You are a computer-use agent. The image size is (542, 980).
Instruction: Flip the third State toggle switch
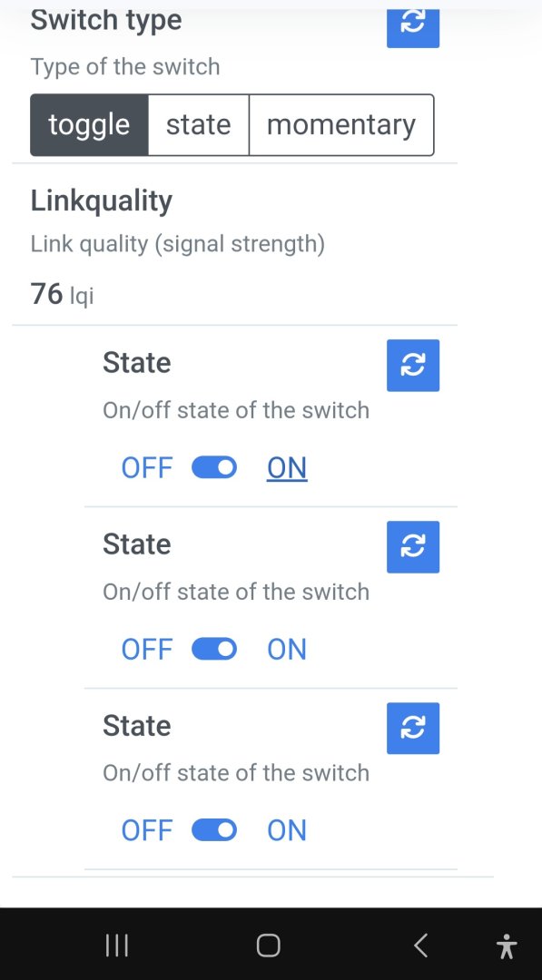[x=213, y=830]
